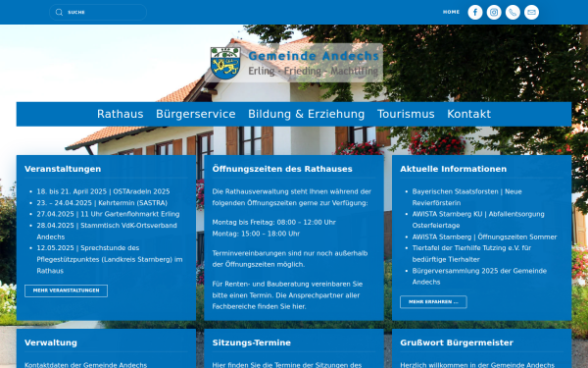
Task: Click the phone contact icon
Action: (x=513, y=13)
